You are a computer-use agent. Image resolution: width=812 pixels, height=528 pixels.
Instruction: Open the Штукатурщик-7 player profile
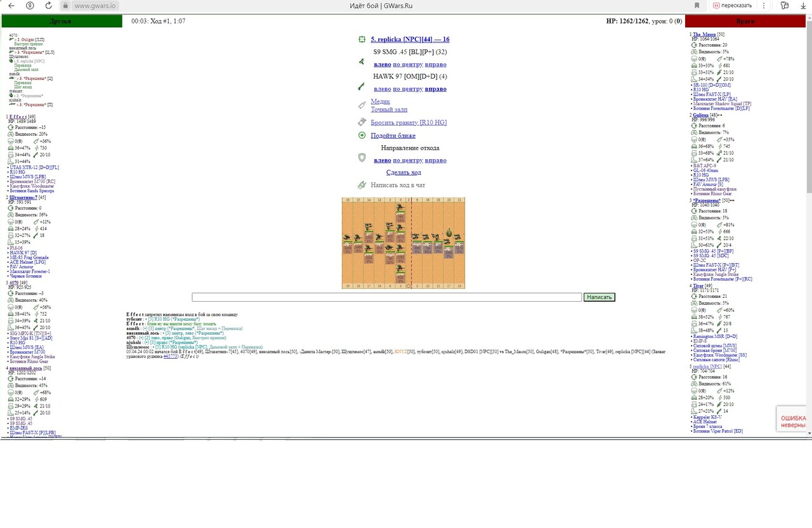(23, 197)
